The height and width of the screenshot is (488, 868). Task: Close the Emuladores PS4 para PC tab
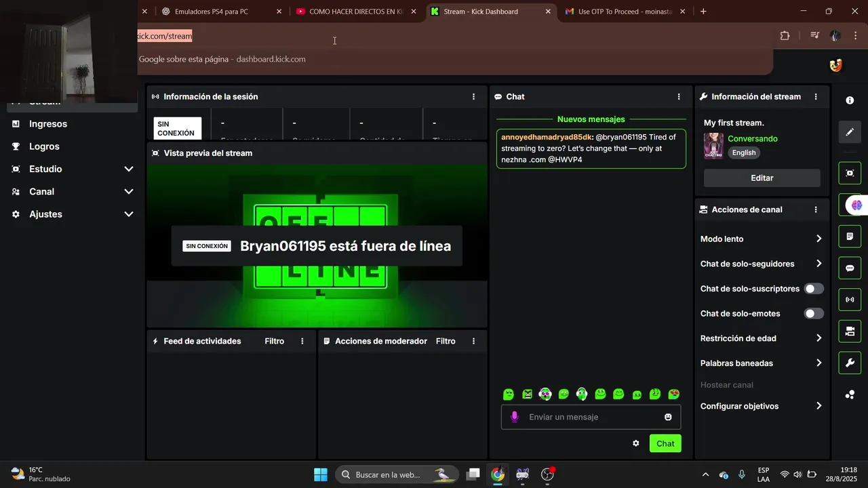coord(279,12)
